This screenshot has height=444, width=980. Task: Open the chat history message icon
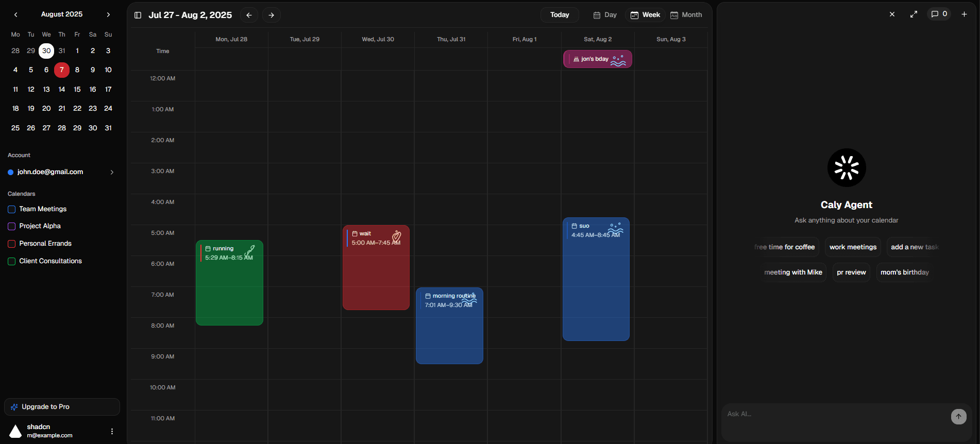[939, 14]
